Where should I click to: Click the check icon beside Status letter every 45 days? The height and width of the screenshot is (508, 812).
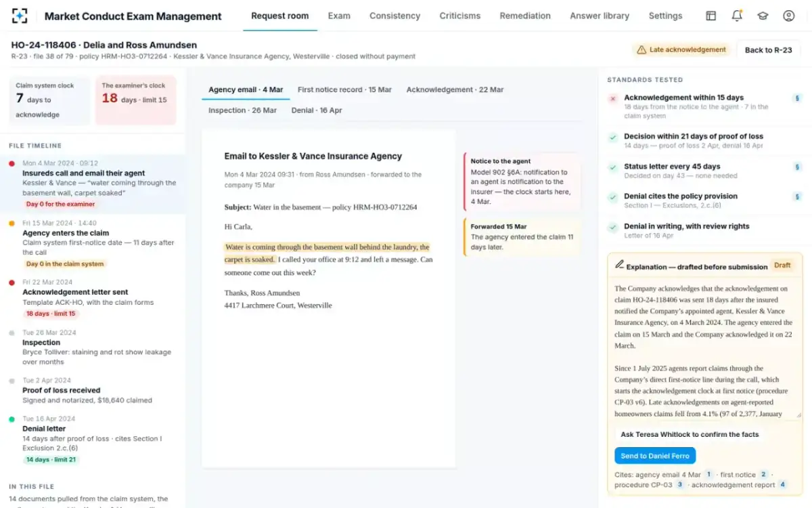(x=612, y=167)
